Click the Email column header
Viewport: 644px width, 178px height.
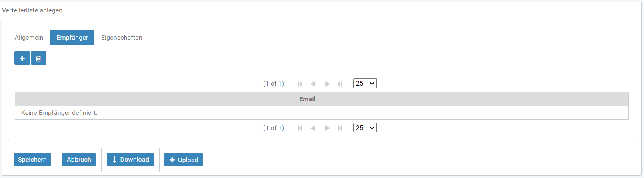307,99
